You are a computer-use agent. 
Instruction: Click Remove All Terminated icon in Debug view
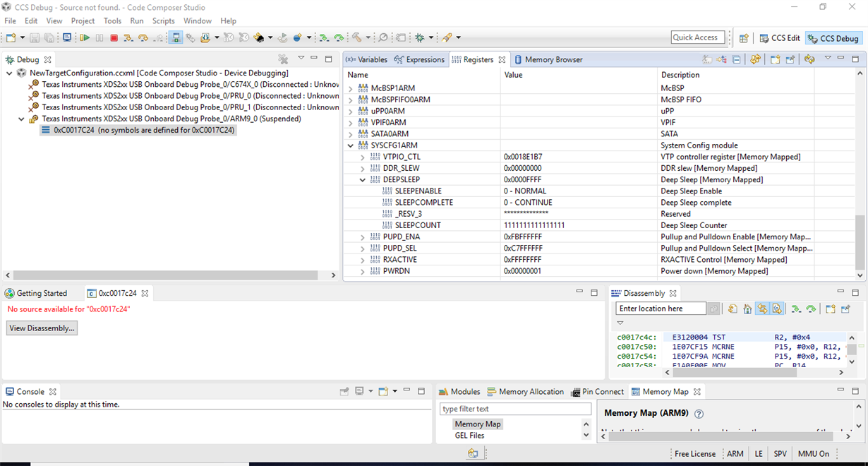coord(283,59)
